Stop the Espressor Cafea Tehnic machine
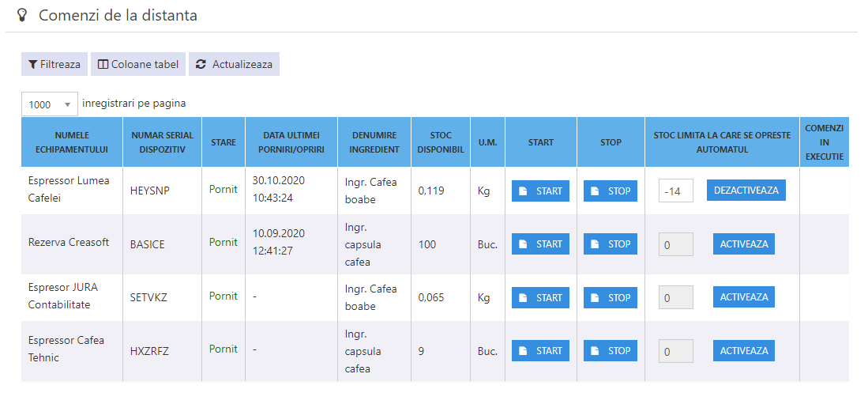Viewport: 868px width, 404px height. point(611,351)
